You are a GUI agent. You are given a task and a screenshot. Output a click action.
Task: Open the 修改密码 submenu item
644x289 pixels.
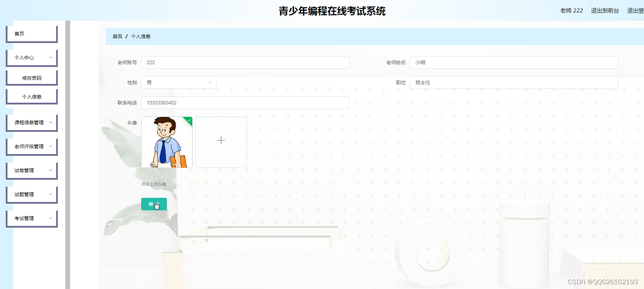coord(32,78)
